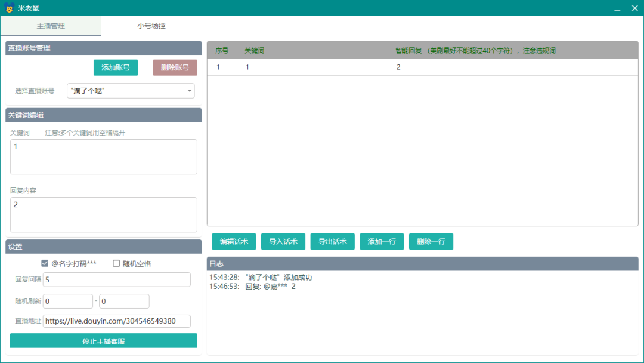The width and height of the screenshot is (644, 363).
Task: Click the 直播地址 URL field
Action: pyautogui.click(x=117, y=321)
